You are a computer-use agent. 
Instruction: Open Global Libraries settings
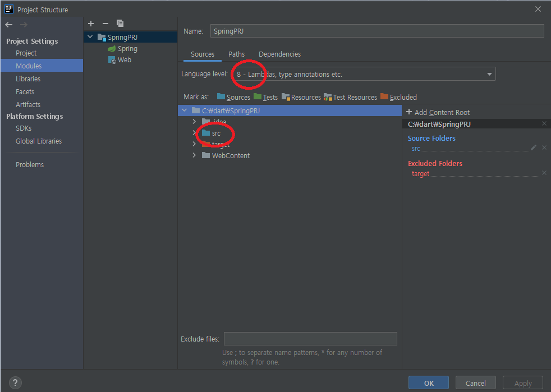pos(39,141)
